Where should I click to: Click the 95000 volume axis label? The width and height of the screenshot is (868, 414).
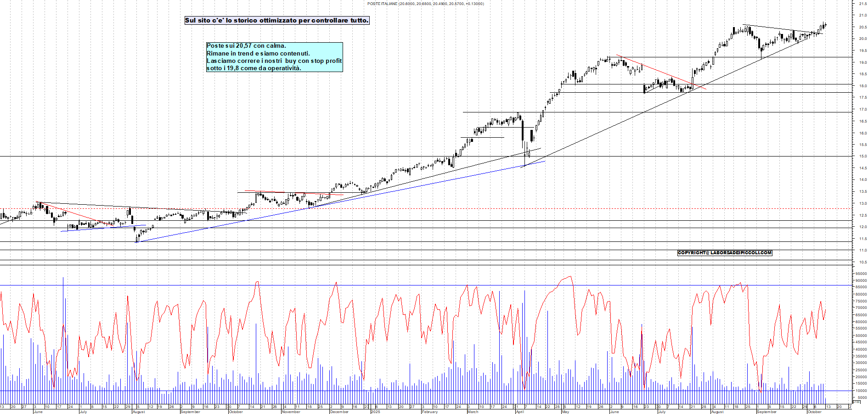click(x=861, y=274)
